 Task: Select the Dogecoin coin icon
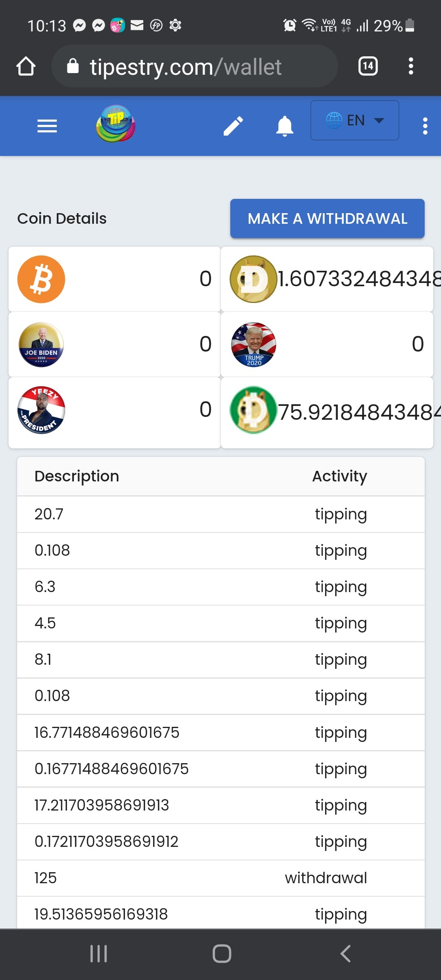253,279
